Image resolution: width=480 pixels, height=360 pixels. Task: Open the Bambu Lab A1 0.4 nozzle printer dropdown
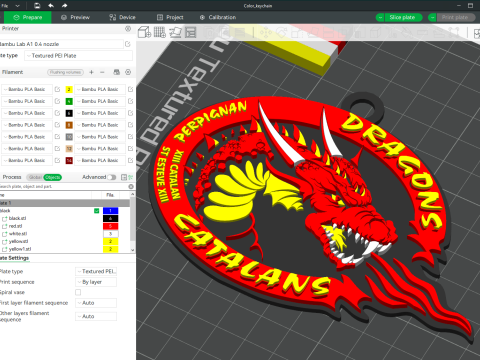coord(61,44)
